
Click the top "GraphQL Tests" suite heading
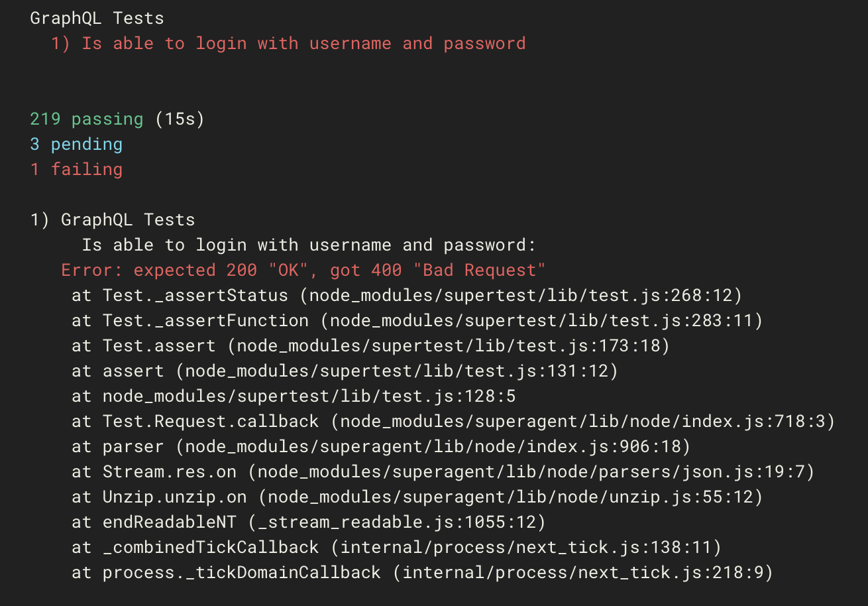[97, 19]
